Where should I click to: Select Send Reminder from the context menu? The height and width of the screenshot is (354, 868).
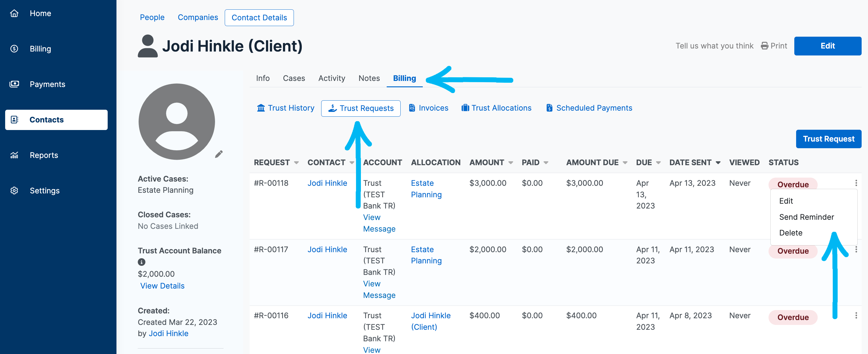[806, 217]
